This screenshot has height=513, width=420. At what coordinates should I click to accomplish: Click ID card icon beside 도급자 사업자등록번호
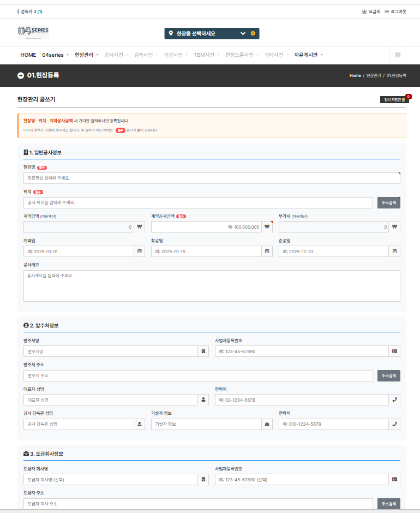tap(394, 479)
